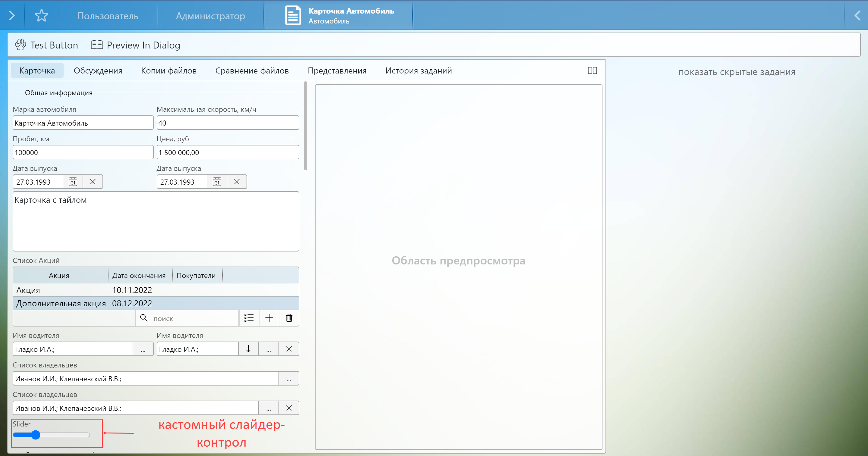Click показать скрытые задания link

click(737, 72)
